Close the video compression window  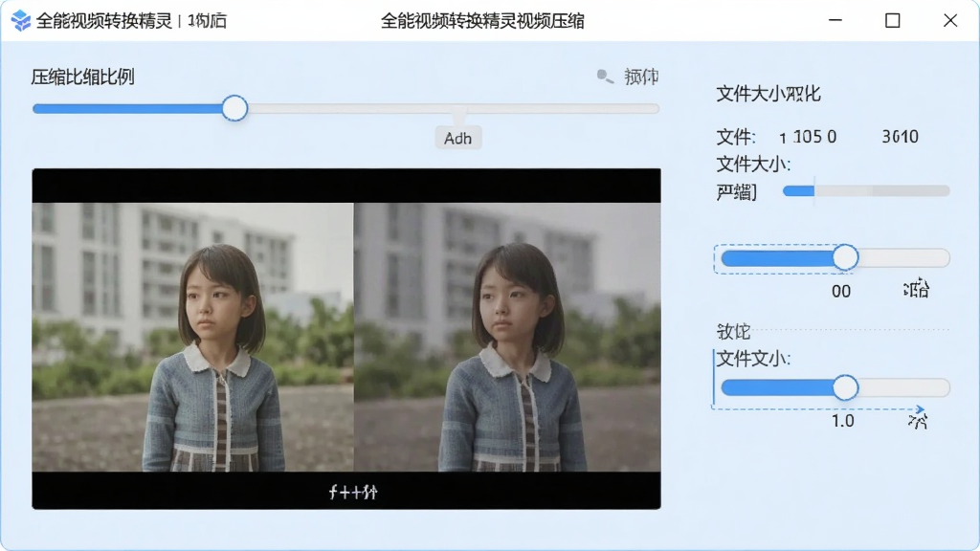pyautogui.click(x=950, y=21)
